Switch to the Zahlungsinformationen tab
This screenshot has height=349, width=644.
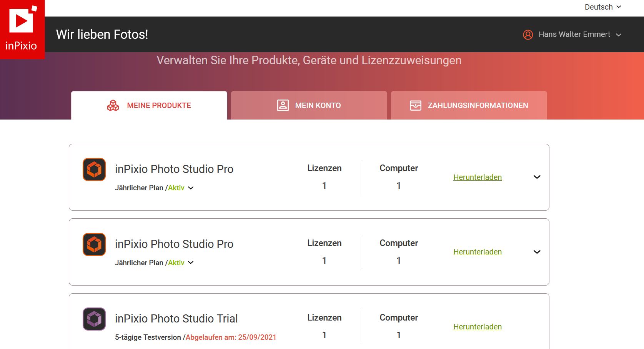point(469,105)
